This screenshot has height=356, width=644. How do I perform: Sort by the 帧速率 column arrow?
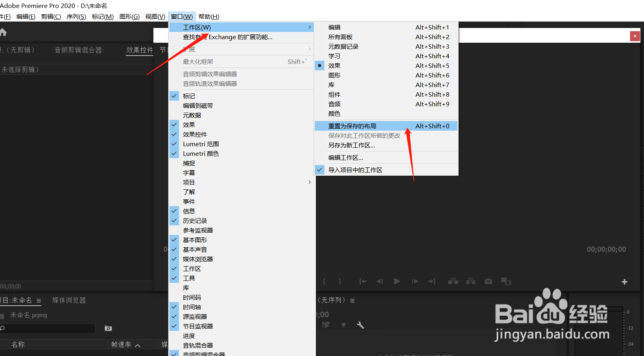[x=137, y=345]
